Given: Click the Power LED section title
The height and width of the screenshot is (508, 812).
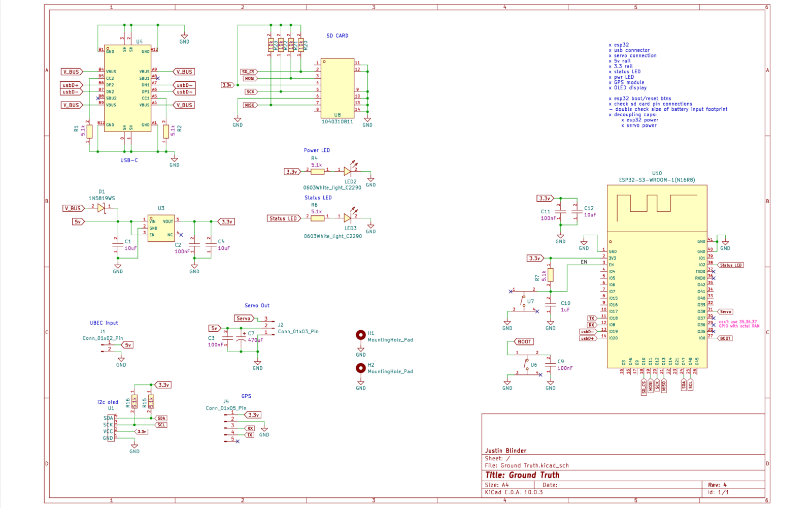Looking at the screenshot, I should click(317, 150).
